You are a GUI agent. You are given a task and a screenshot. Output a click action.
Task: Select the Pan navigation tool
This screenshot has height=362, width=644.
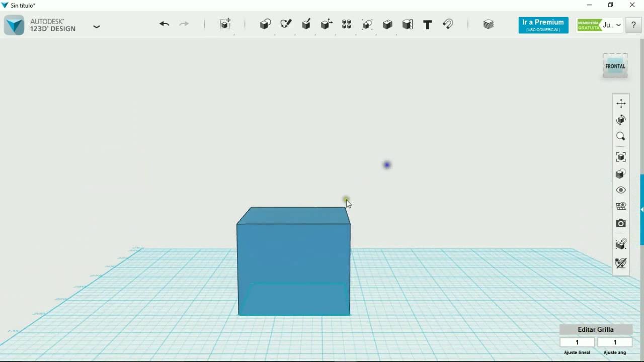621,103
